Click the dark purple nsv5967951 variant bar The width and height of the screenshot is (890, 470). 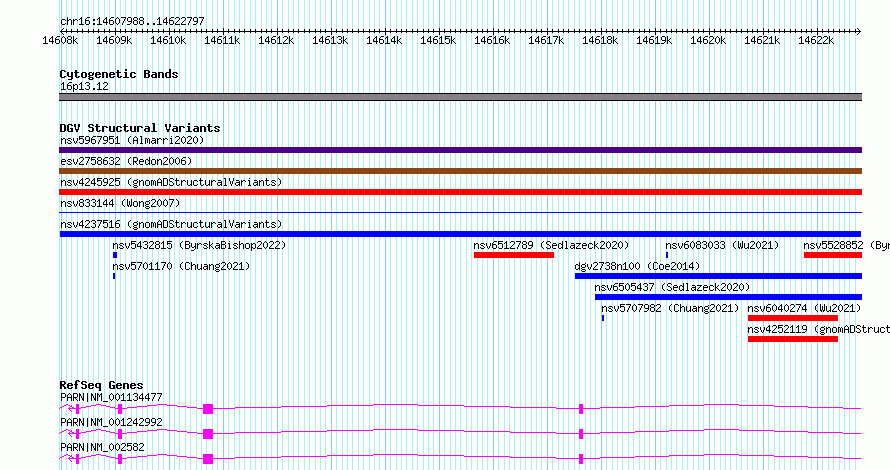pos(460,150)
